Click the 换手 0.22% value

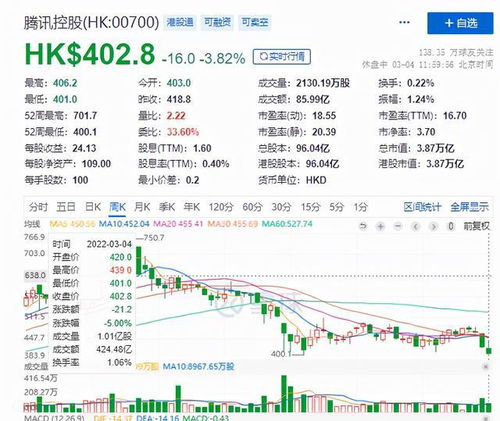420,83
